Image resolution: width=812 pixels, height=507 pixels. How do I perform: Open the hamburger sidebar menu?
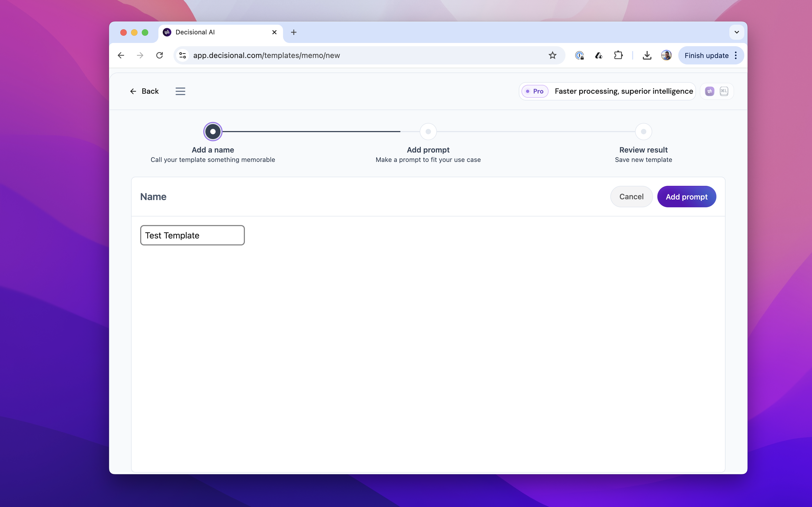click(x=180, y=91)
